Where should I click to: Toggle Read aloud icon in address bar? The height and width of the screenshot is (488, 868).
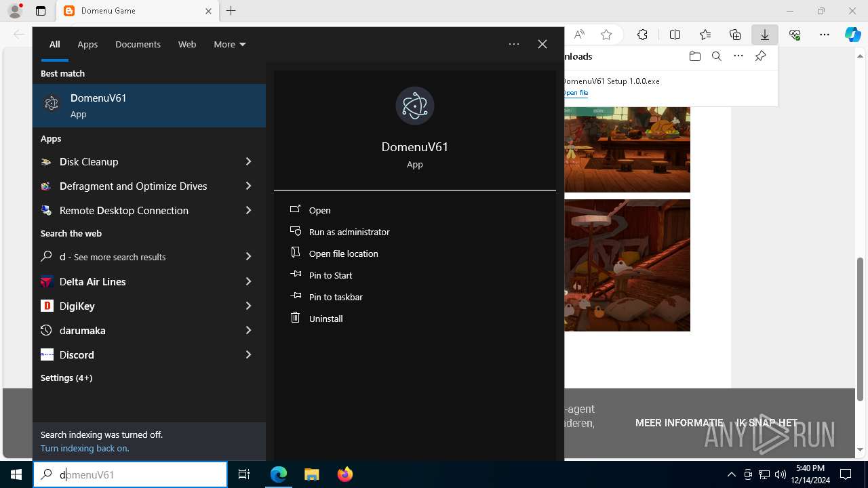pyautogui.click(x=579, y=35)
